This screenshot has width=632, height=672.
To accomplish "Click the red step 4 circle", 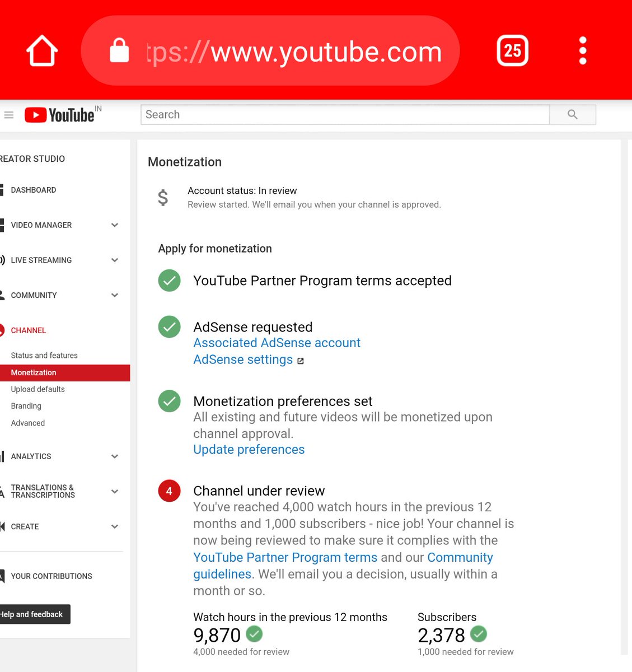I will click(x=169, y=491).
